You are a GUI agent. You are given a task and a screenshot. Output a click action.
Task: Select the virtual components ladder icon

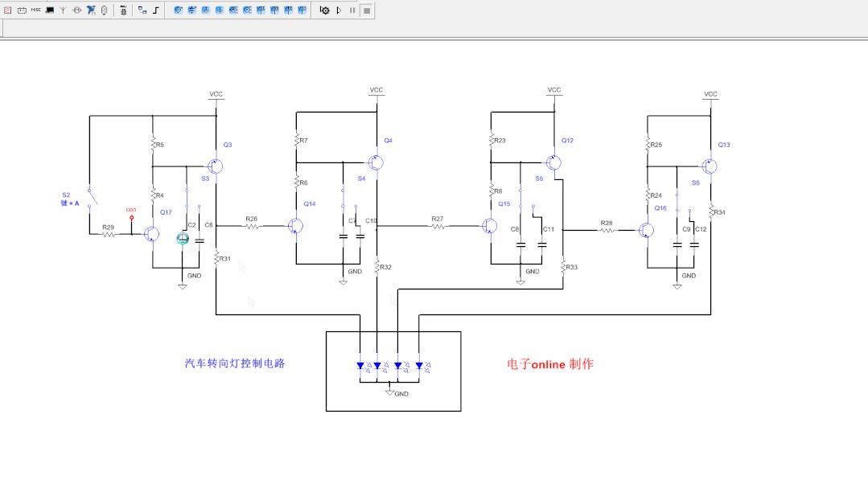point(123,10)
